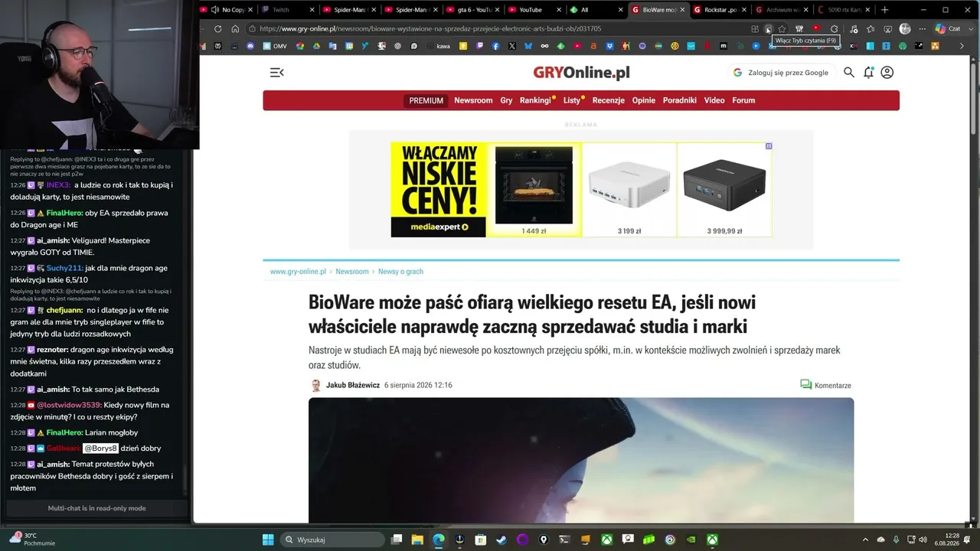The image size is (980, 551).
Task: Open the GRYOnline hamburger side menu
Action: point(277,73)
